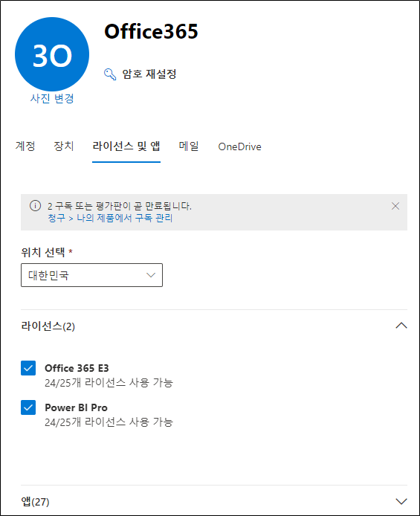Click the 앱(27) section header text

click(x=35, y=502)
